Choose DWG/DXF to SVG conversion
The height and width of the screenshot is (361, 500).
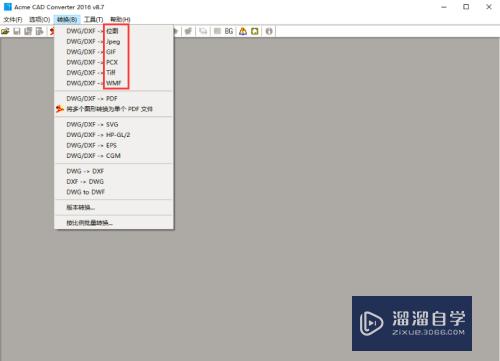114,124
